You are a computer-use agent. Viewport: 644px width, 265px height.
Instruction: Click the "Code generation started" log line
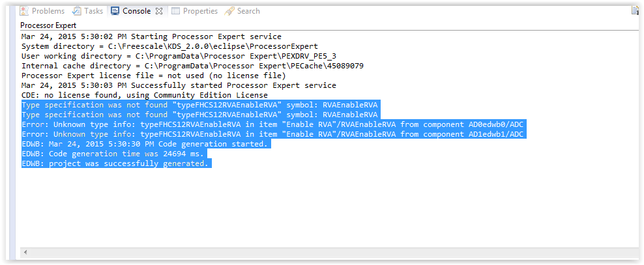pyautogui.click(x=145, y=144)
